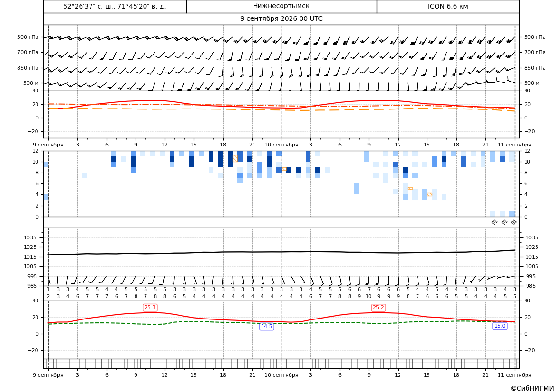Click the rightmost 91 code below cloud chart

pos(514,222)
